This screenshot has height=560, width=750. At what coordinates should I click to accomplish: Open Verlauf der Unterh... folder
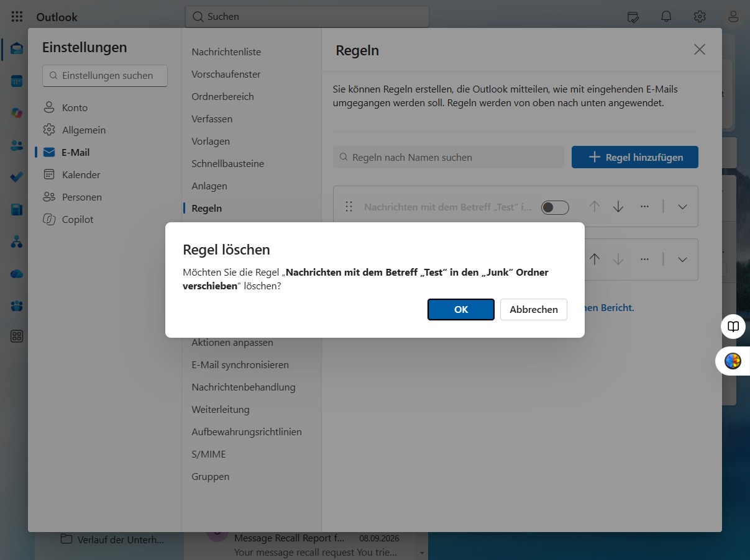click(113, 540)
